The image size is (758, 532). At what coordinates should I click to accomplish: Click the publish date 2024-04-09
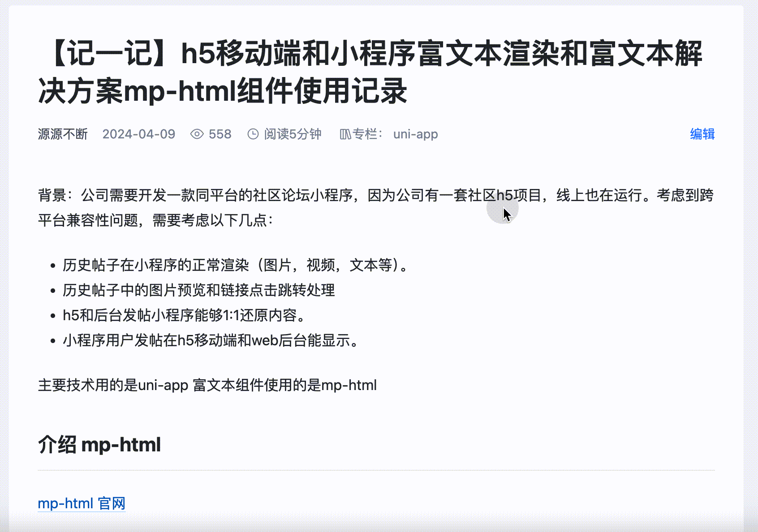139,134
